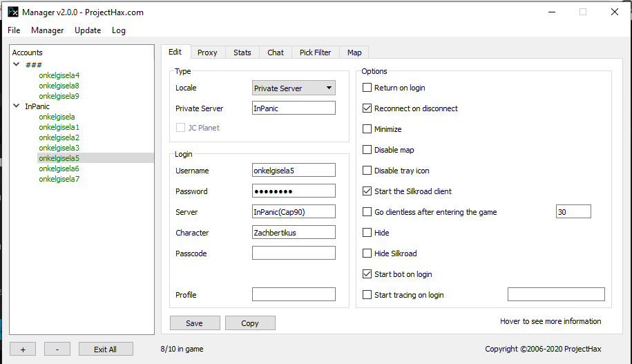This screenshot has height=364, width=632.
Task: Uncheck Reconnect on disconnect option
Action: click(x=367, y=108)
